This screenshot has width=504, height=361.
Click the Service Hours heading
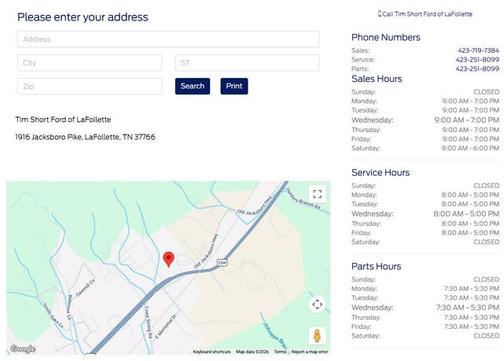click(x=380, y=173)
